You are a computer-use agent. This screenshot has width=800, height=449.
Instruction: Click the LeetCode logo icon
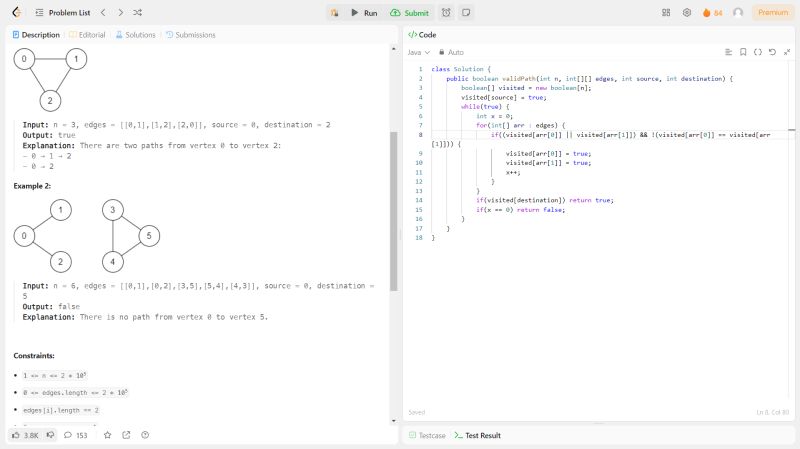16,12
